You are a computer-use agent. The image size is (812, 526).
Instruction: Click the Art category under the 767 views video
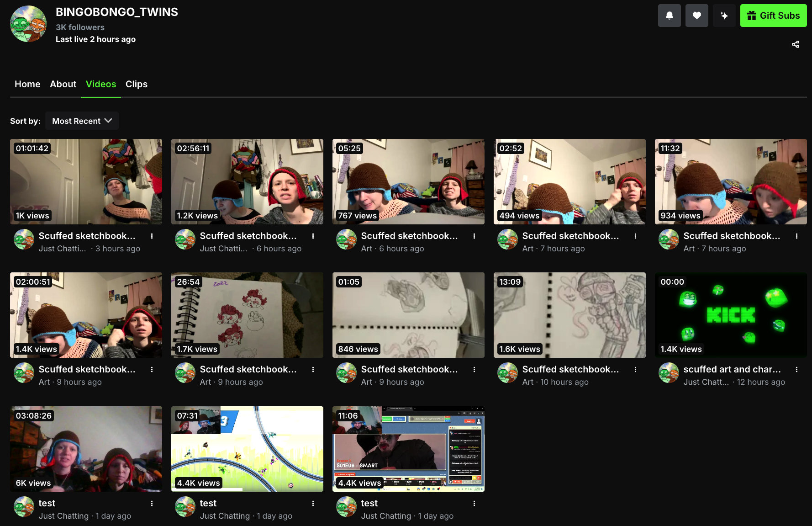tap(367, 249)
